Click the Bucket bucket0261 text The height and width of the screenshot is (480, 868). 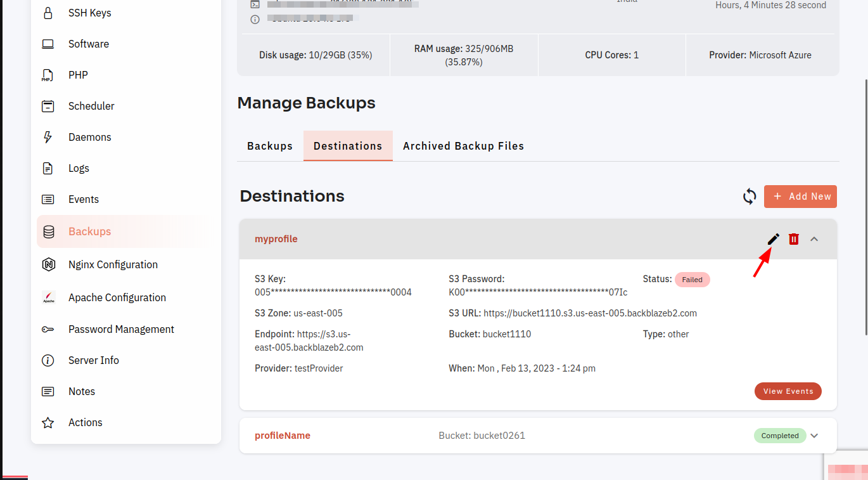click(x=482, y=436)
